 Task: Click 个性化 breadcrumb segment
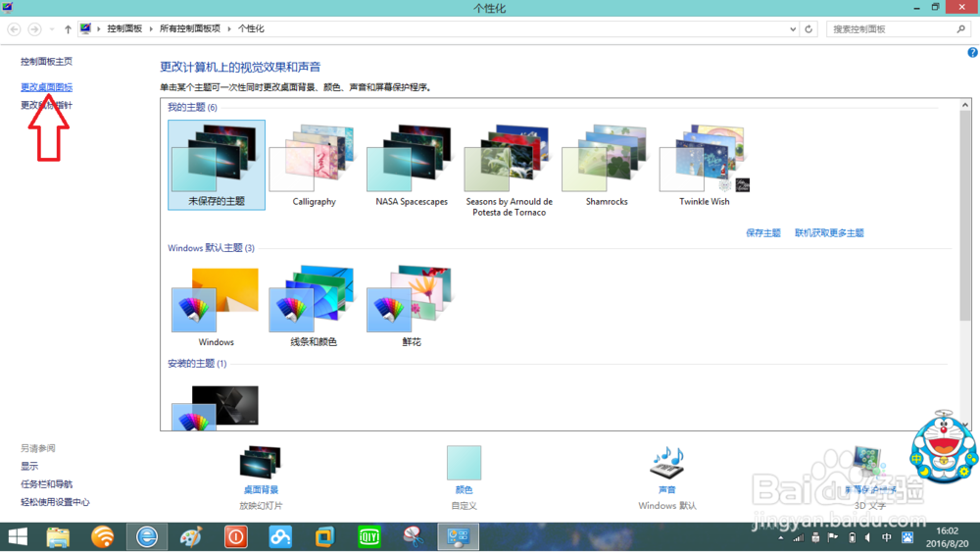[251, 28]
